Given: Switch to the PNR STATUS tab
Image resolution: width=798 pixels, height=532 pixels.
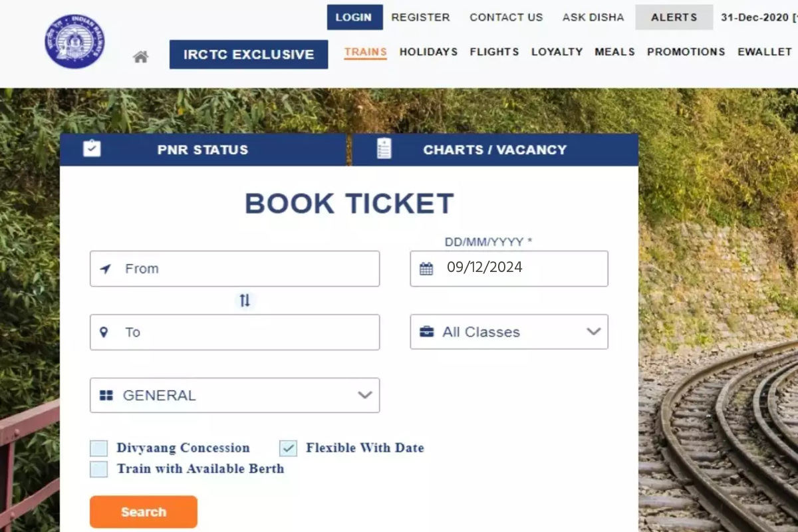Looking at the screenshot, I should pyautogui.click(x=202, y=150).
